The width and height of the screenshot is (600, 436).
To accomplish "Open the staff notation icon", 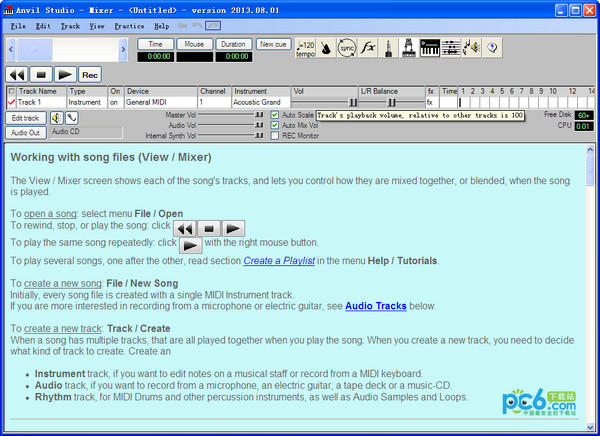I will (x=451, y=48).
